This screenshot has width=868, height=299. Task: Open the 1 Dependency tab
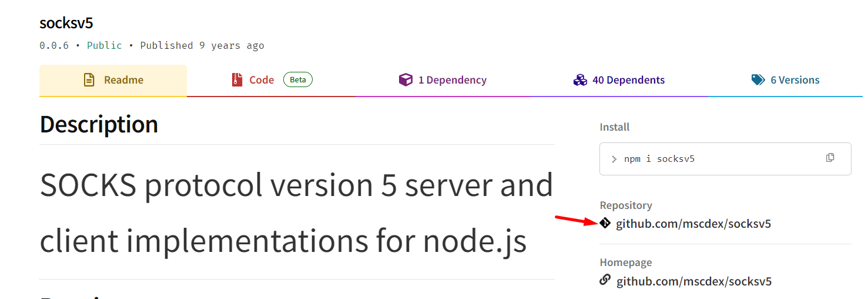click(452, 80)
